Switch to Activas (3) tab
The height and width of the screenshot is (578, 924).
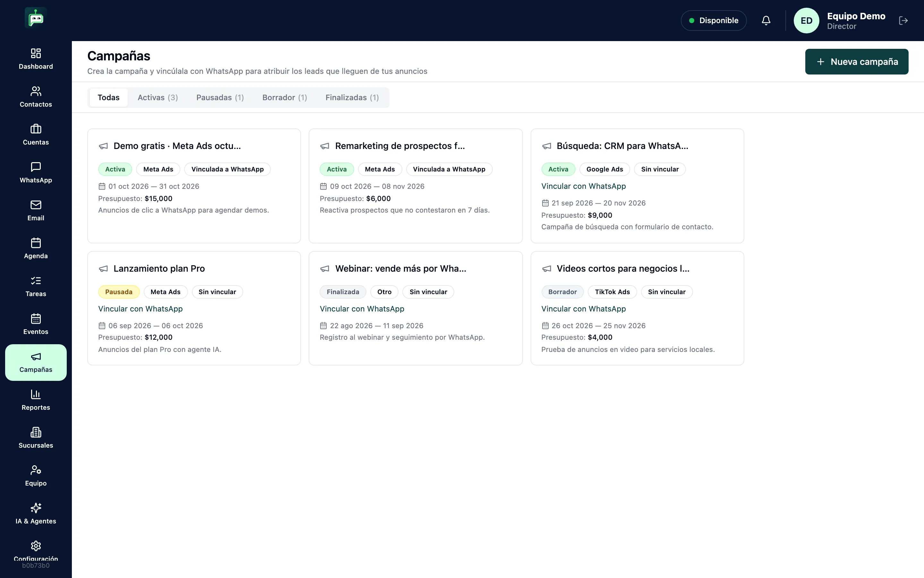(158, 98)
